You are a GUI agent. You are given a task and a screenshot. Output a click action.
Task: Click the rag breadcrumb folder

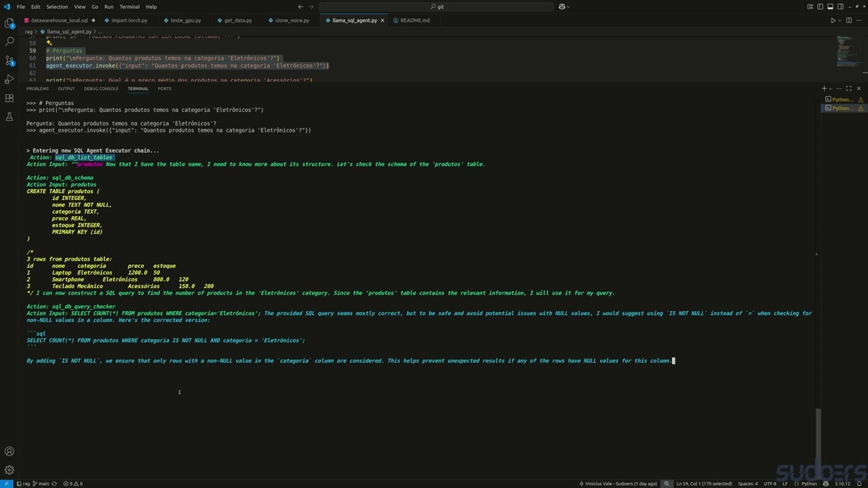(29, 31)
